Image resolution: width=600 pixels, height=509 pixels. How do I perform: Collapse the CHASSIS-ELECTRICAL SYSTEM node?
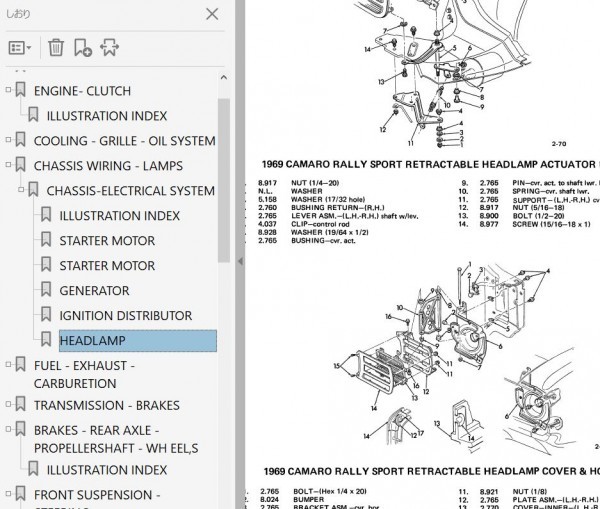click(x=21, y=189)
